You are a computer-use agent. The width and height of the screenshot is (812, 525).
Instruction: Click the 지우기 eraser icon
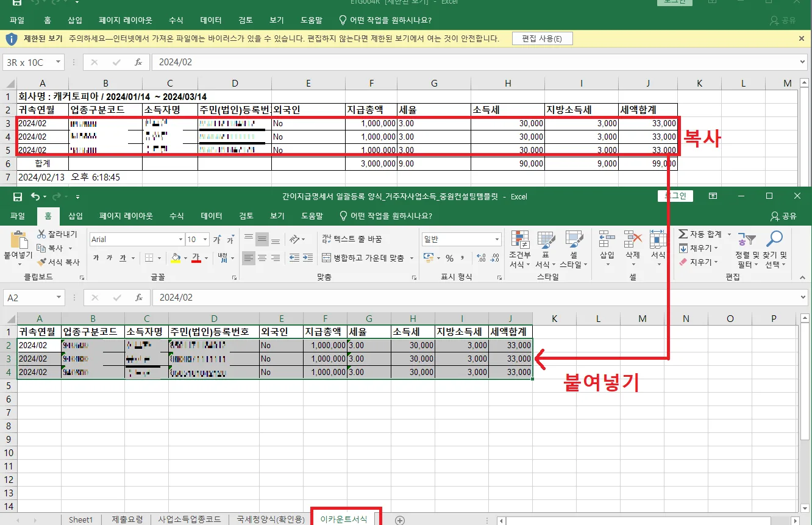[683, 262]
